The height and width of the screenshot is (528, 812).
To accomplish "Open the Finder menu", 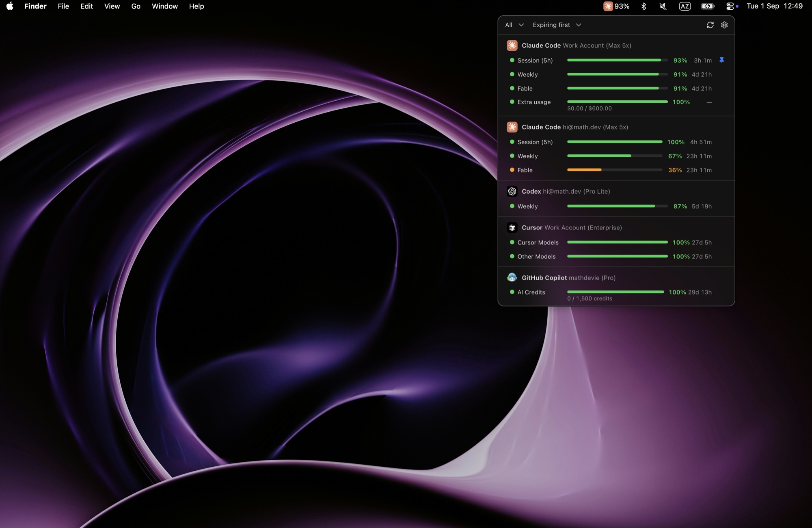I will (x=35, y=6).
